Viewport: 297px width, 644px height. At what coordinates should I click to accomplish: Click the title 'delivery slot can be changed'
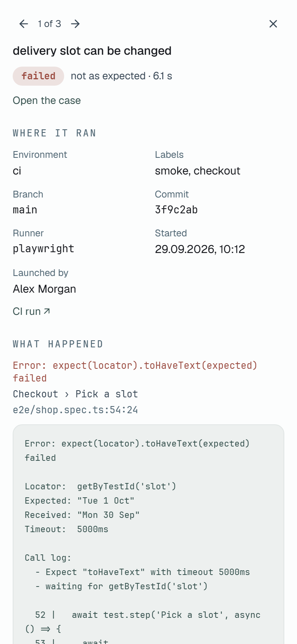pos(92,51)
